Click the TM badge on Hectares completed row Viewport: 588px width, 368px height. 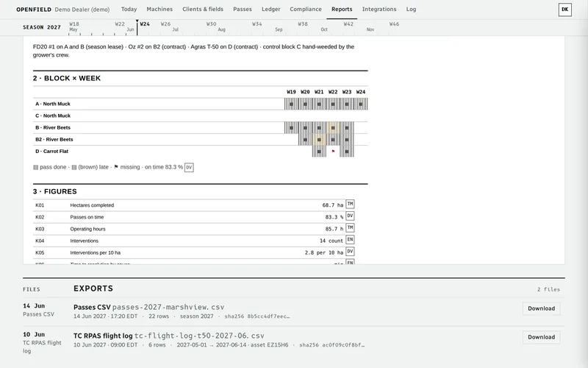[350, 205]
